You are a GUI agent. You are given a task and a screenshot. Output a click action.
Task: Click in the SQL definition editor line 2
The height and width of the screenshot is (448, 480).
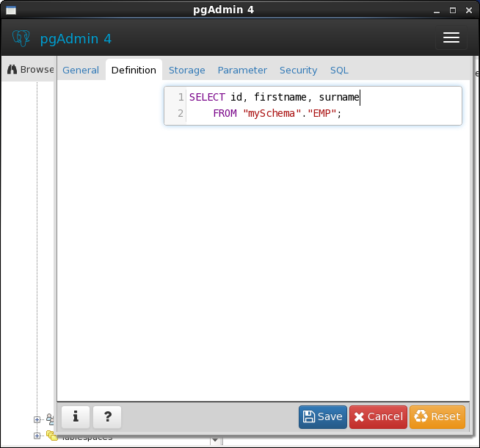pos(324,113)
